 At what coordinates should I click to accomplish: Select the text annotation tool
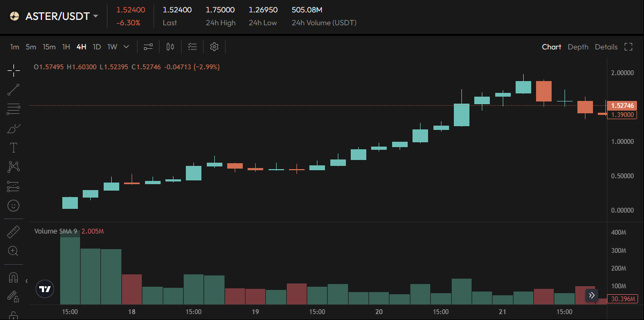coord(14,148)
